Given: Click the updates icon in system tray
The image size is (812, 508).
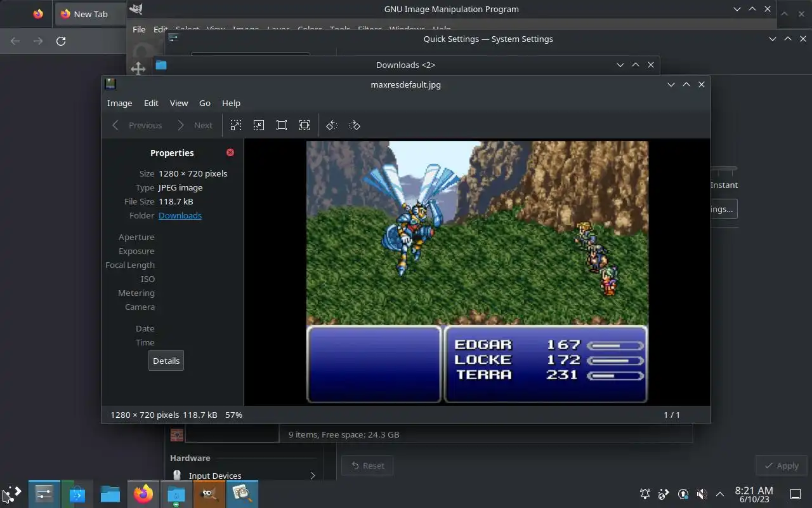Looking at the screenshot, I should pyautogui.click(x=683, y=494).
